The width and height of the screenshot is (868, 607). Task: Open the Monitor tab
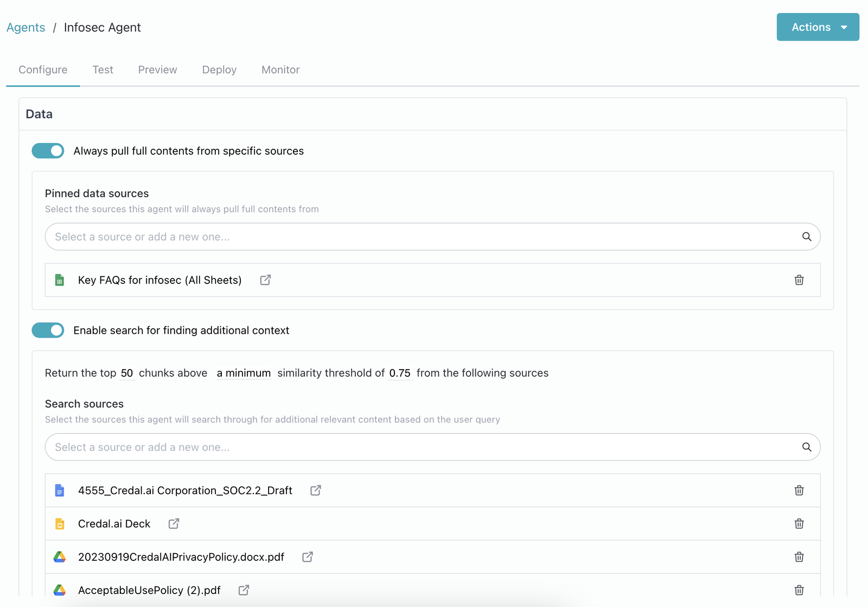coord(280,69)
